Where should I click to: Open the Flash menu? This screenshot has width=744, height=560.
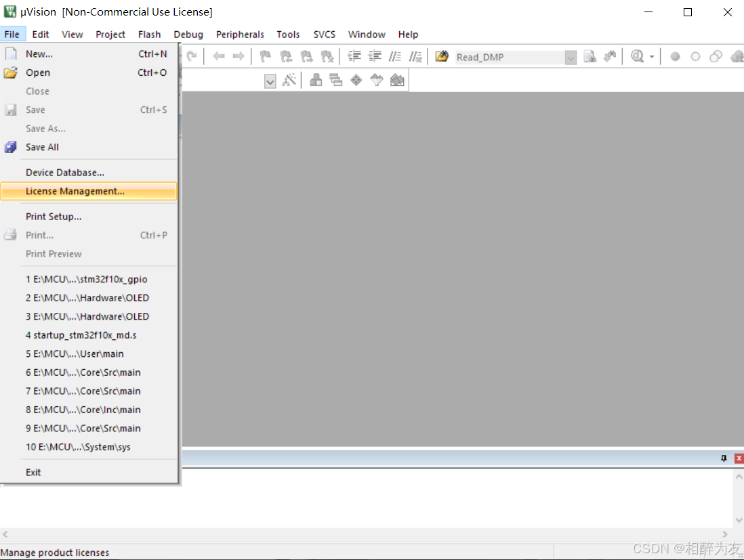click(150, 35)
